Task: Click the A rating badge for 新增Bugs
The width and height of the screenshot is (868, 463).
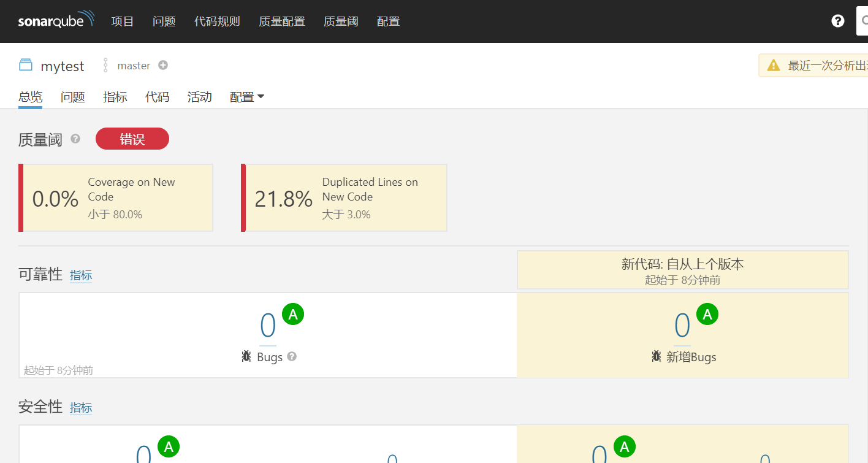Action: (x=707, y=315)
